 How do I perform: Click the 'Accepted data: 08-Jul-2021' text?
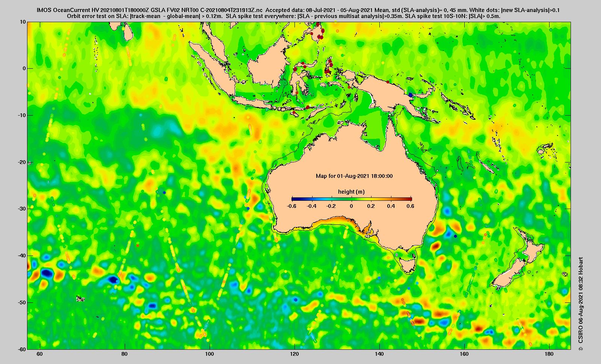coord(300,10)
